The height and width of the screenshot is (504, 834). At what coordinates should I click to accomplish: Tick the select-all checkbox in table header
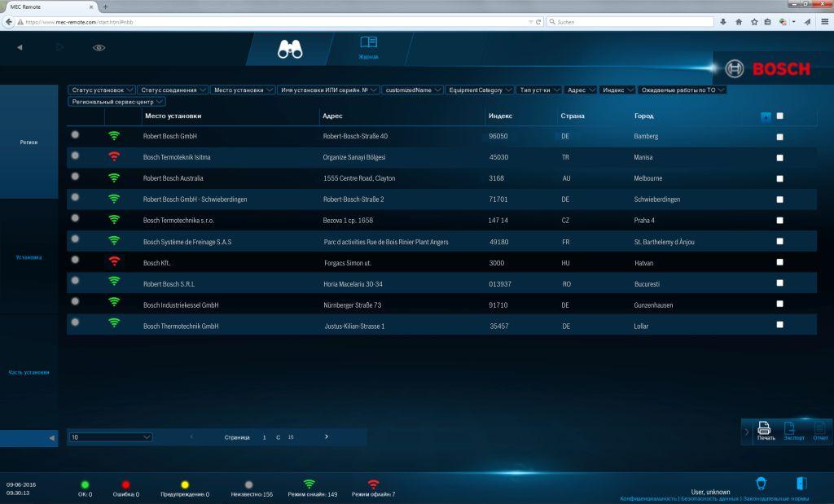[x=779, y=116]
